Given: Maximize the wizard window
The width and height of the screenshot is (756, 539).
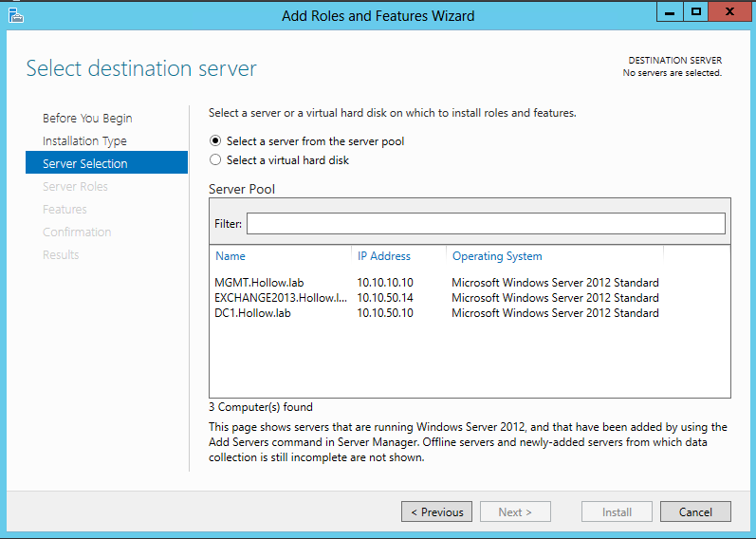Looking at the screenshot, I should click(x=696, y=12).
